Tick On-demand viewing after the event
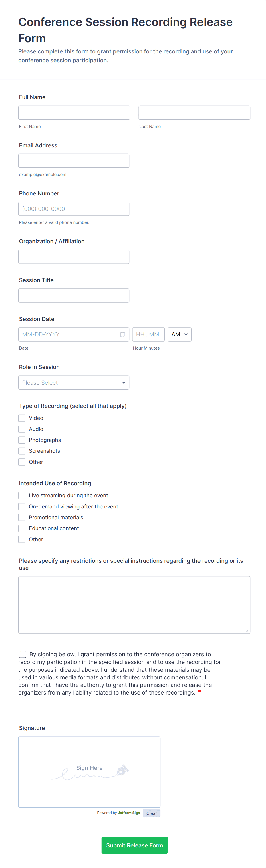This screenshot has height=868, width=266. pyautogui.click(x=22, y=506)
